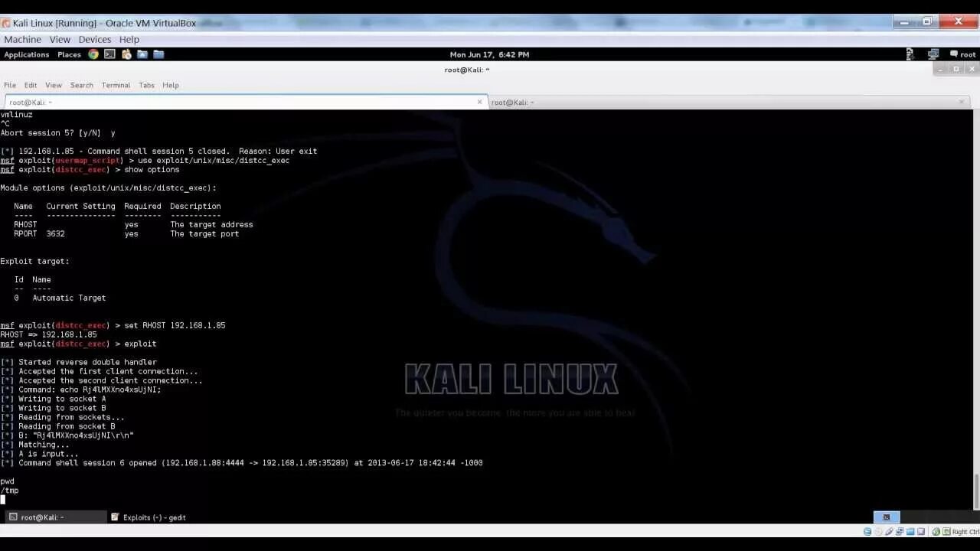Screen dimensions: 980x551
Task: Click the '/tmp' output line
Action: [9, 491]
